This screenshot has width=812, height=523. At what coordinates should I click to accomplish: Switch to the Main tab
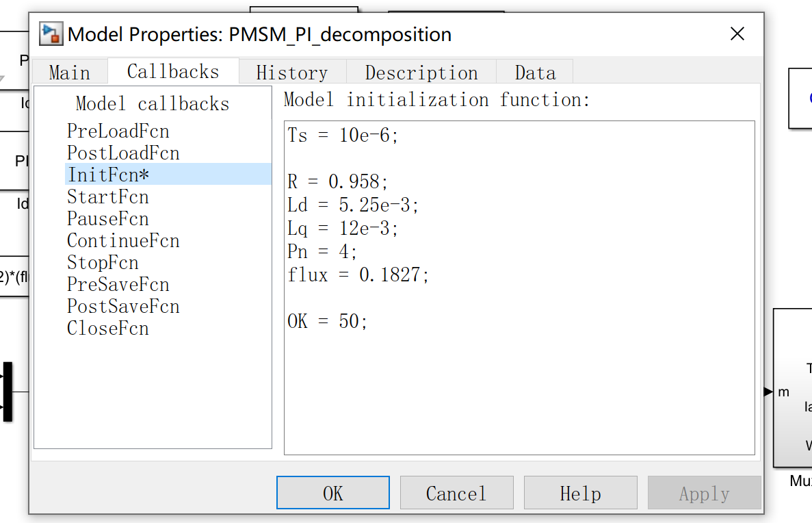(x=69, y=71)
